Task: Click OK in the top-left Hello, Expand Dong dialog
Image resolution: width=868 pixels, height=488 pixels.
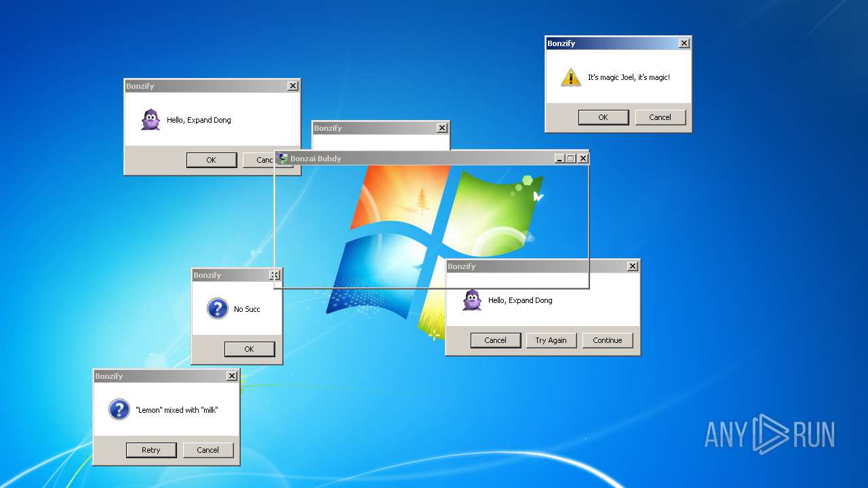Action: 211,160
